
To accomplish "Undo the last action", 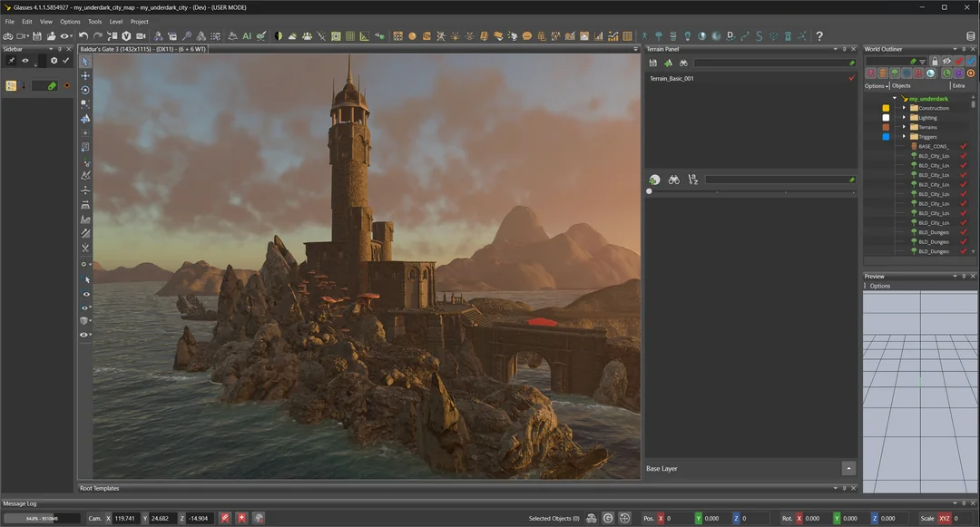I will click(83, 36).
